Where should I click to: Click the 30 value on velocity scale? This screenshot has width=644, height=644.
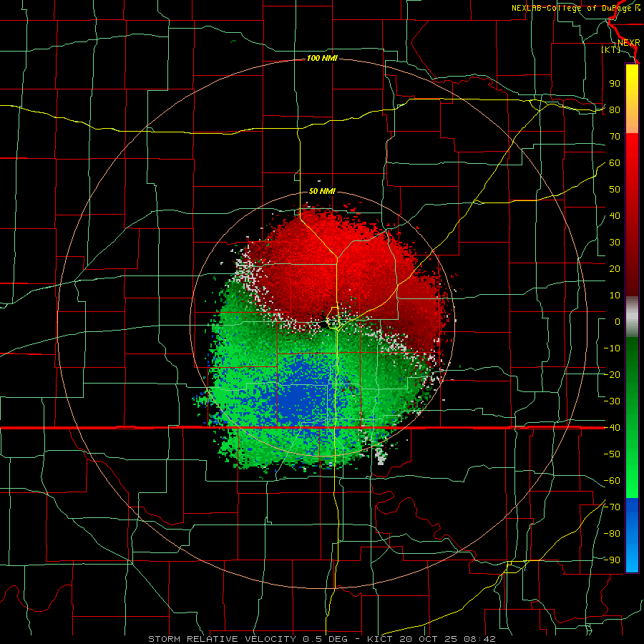click(615, 243)
